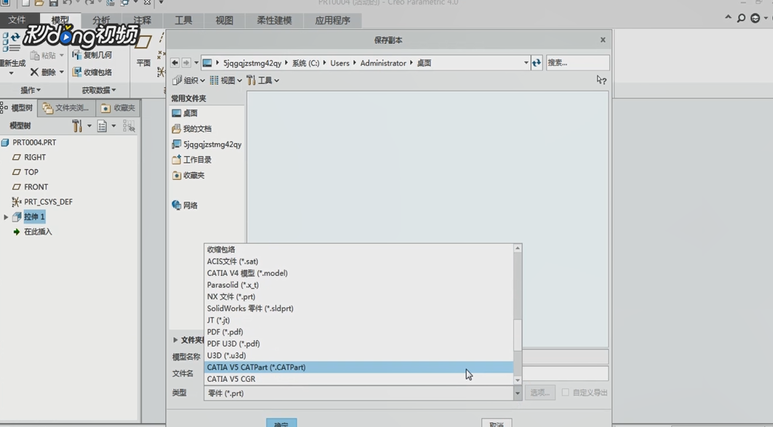Open the 文件 menu in Creo
The image size is (773, 427).
pos(17,20)
